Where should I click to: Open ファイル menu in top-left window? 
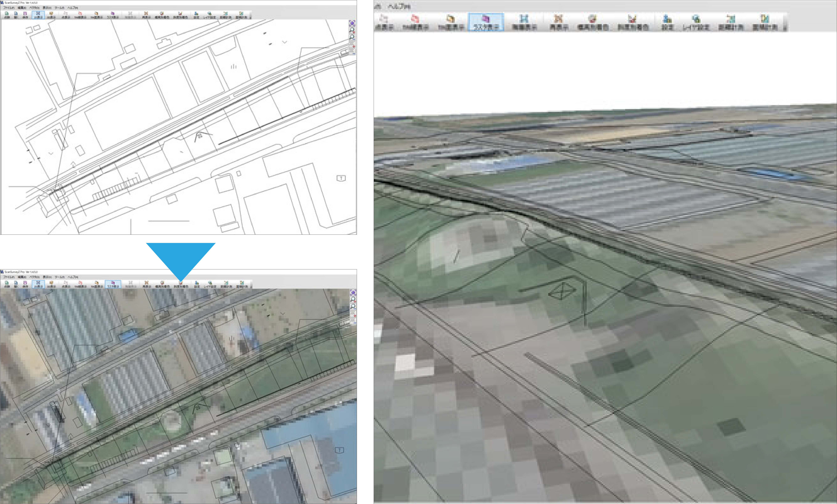9,8
